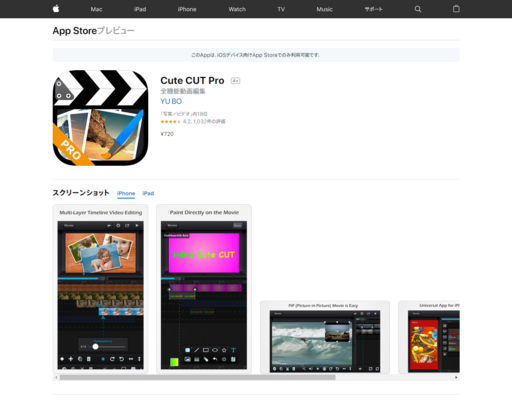Open the Paint Directly on the Movie screenshot
The height and width of the screenshot is (400, 512).
coord(204,289)
